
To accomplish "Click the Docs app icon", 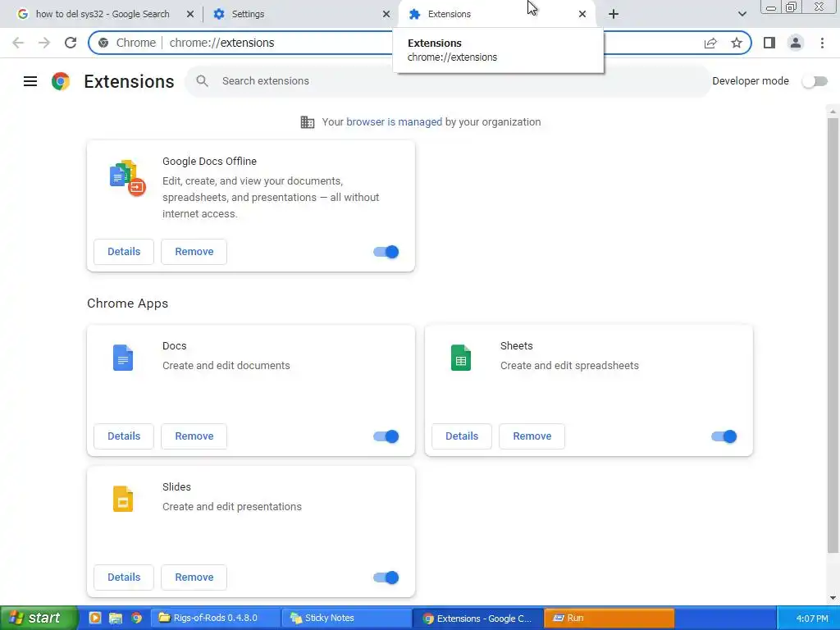I will coord(123,358).
